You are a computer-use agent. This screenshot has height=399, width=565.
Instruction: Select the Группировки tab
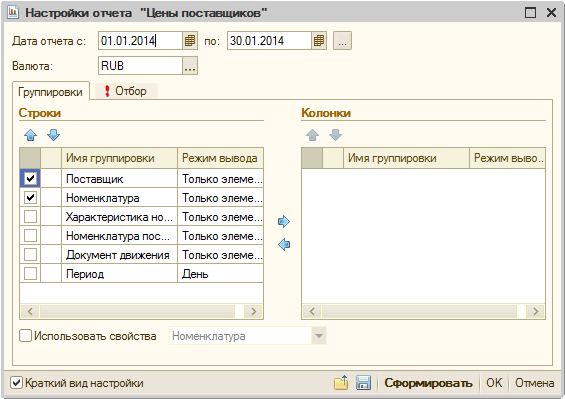(x=50, y=92)
